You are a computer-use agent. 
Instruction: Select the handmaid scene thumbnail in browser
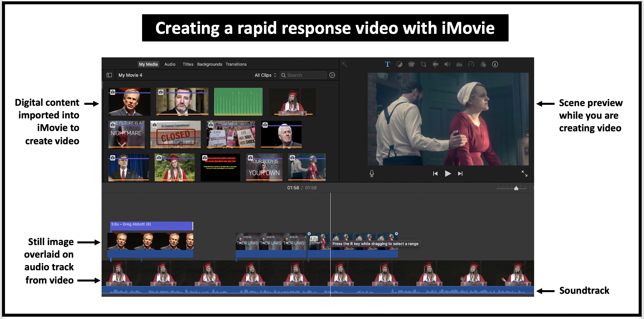(307, 167)
